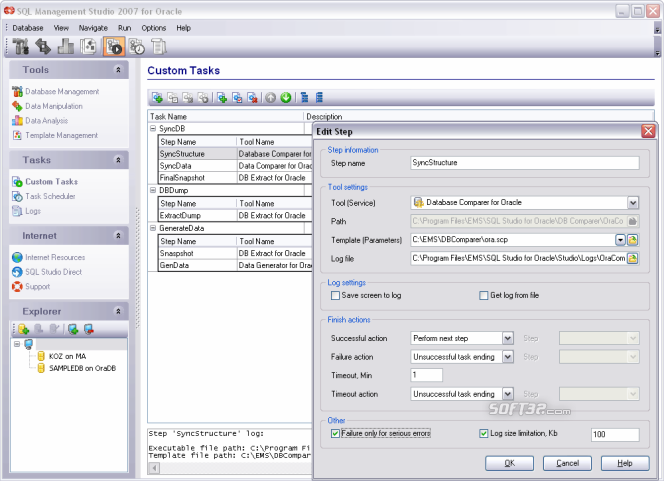Open the Data Manipulation toolbar icon
The width and height of the screenshot is (664, 481).
[43, 47]
